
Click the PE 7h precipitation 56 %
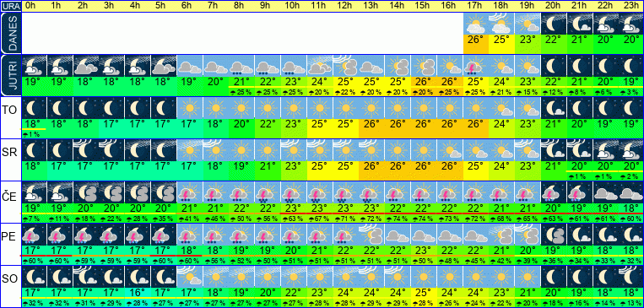(215, 262)
